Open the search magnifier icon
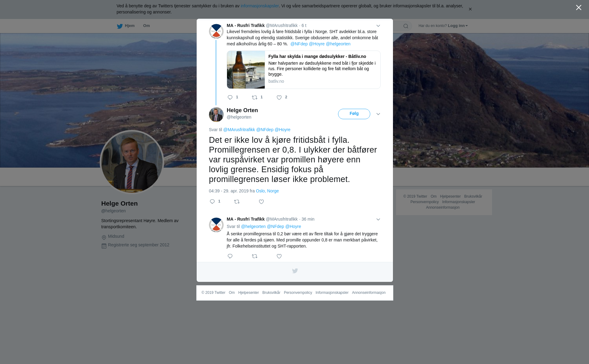Screen dimensions: 589x364 (x=406, y=26)
